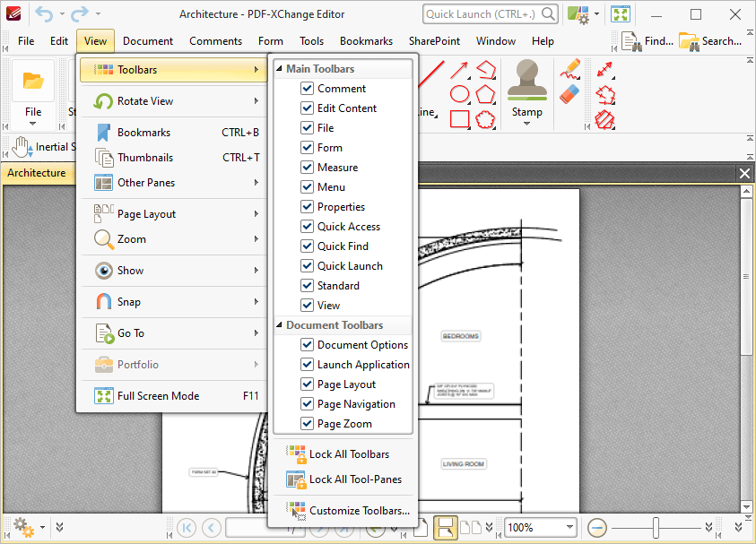Select the Stamp tool

pos(526,87)
